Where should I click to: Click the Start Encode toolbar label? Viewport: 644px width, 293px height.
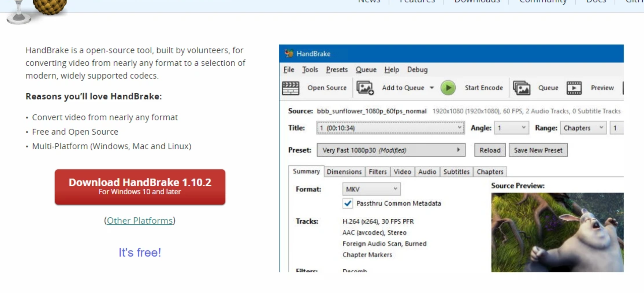(484, 88)
